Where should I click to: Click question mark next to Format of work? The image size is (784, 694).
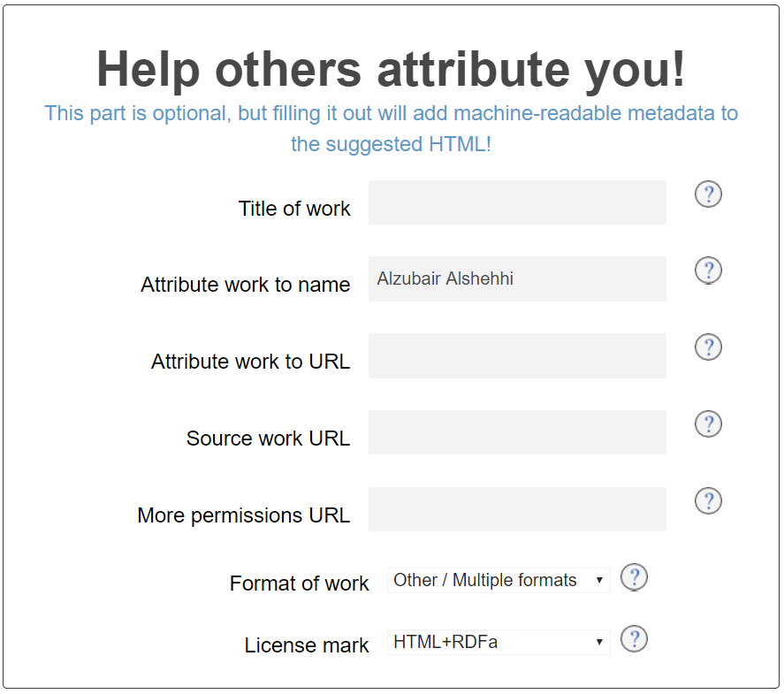[x=634, y=578]
